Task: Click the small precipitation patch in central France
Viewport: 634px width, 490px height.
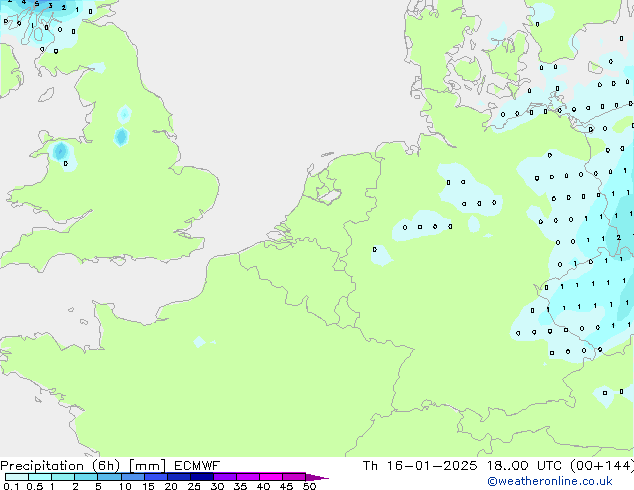Action: [x=201, y=342]
